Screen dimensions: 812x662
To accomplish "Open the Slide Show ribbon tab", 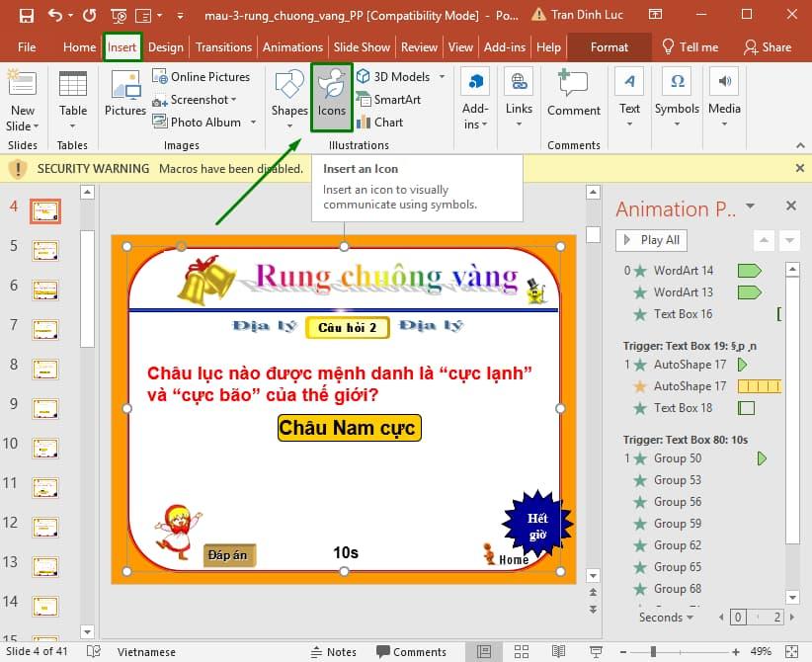I will (x=362, y=45).
